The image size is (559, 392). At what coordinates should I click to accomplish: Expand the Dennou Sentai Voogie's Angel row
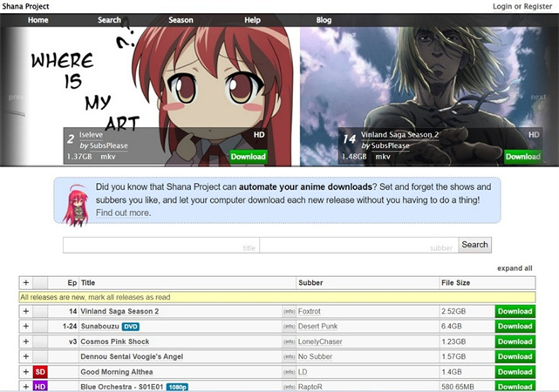[x=25, y=356]
